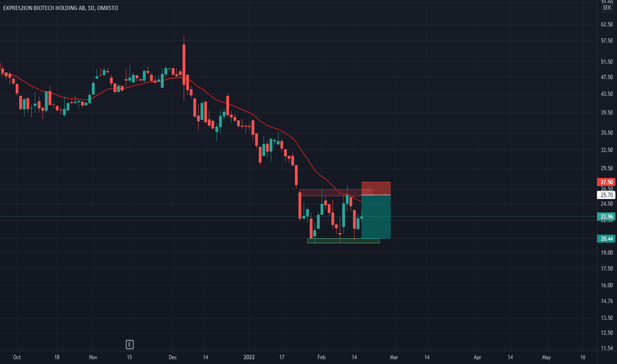The height and width of the screenshot is (364, 617).
Task: Click the 13.50 price axis label
Action: coord(607,318)
